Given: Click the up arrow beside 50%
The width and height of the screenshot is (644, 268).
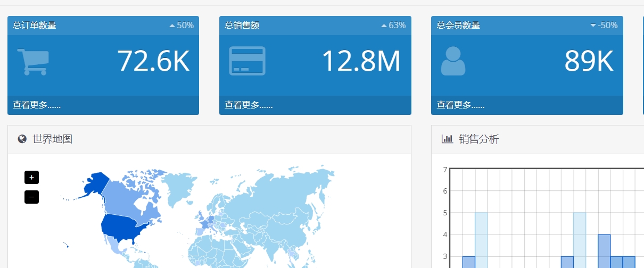Looking at the screenshot, I should pyautogui.click(x=172, y=26).
